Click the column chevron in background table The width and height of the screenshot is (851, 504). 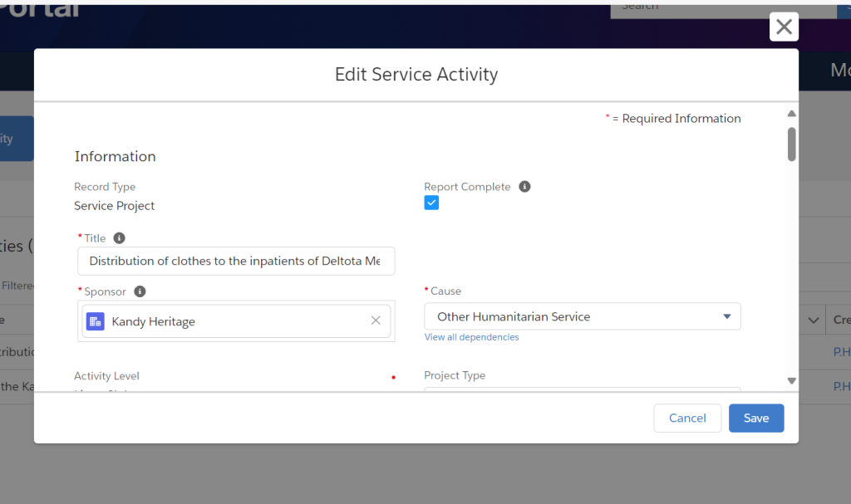pos(813,321)
